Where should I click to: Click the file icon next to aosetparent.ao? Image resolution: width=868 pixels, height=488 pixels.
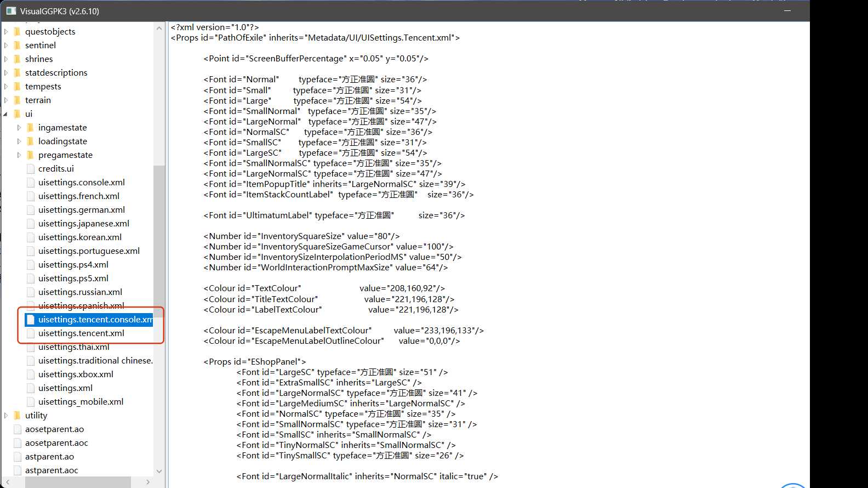17,429
